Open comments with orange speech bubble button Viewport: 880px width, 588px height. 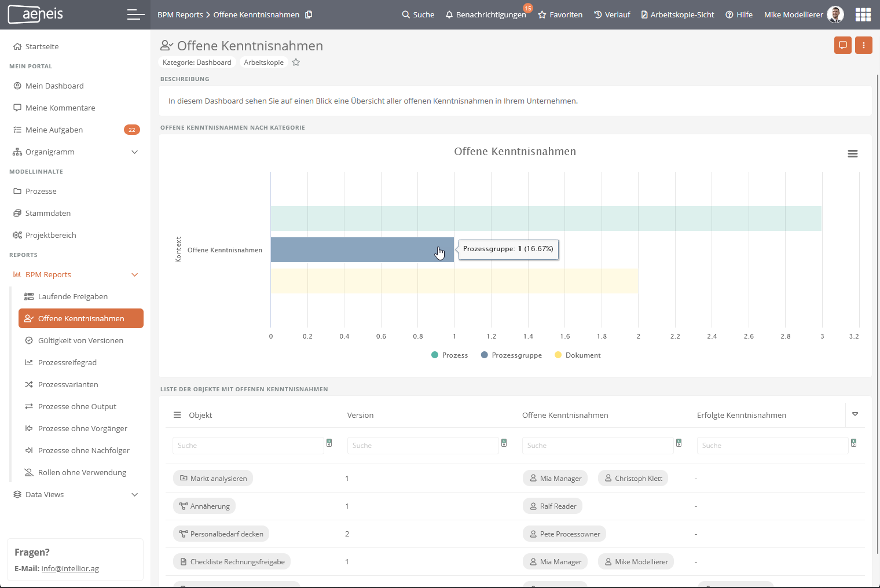[x=843, y=45]
